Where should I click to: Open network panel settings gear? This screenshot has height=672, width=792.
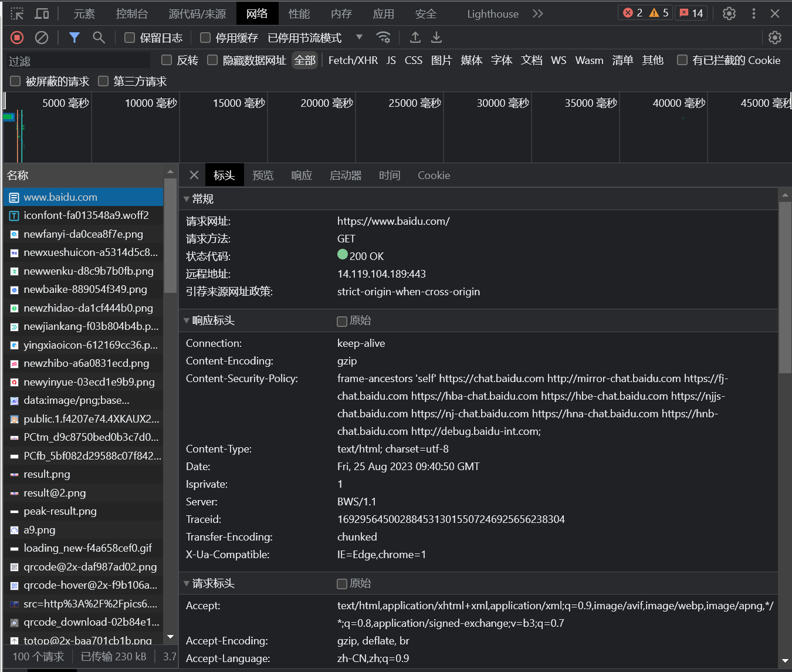click(775, 38)
